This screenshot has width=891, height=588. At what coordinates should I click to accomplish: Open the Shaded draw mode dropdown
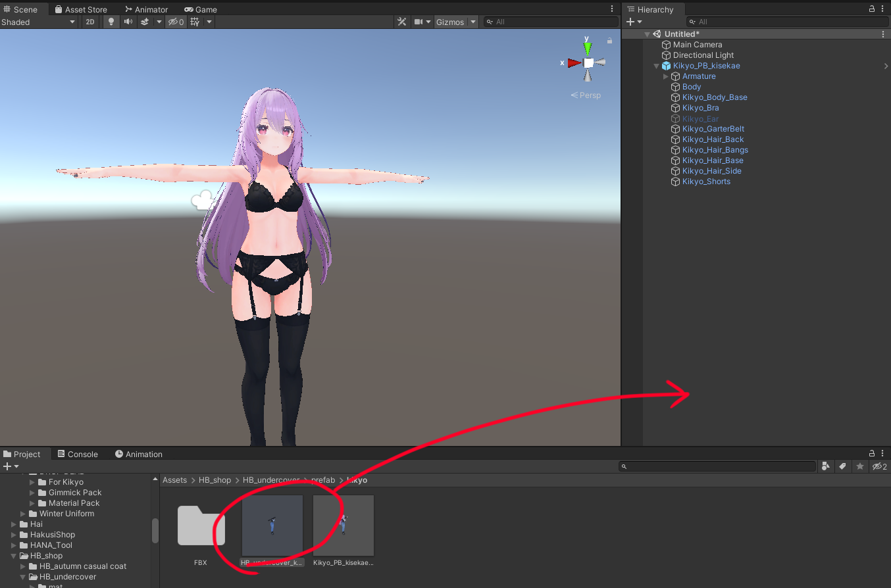pyautogui.click(x=38, y=22)
